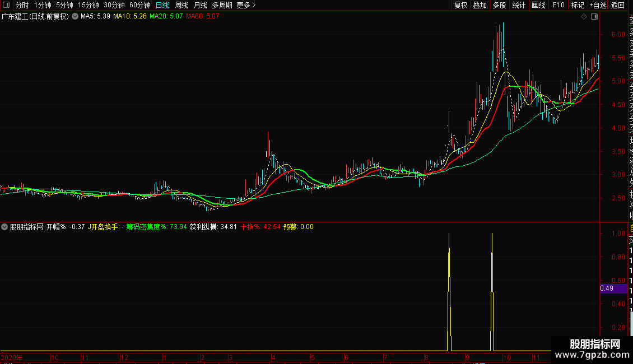Activate the 画线 drawing tools

point(538,5)
